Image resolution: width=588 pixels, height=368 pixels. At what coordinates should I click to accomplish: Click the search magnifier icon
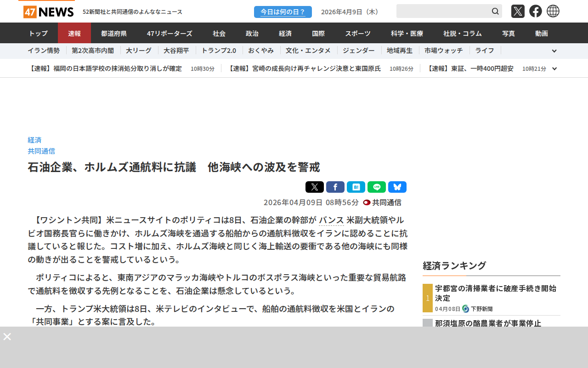(x=495, y=11)
